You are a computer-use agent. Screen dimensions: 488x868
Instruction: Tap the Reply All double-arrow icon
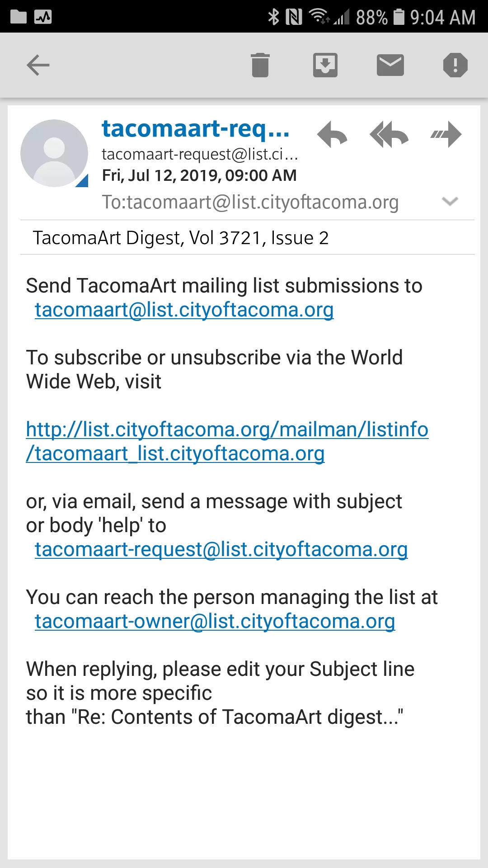pyautogui.click(x=389, y=134)
